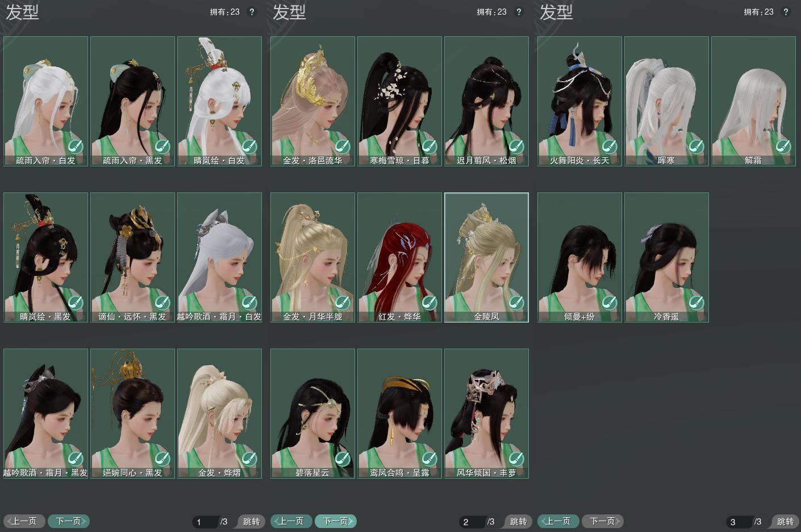Go to 下一页 in the page 2 panel

pos(336,521)
